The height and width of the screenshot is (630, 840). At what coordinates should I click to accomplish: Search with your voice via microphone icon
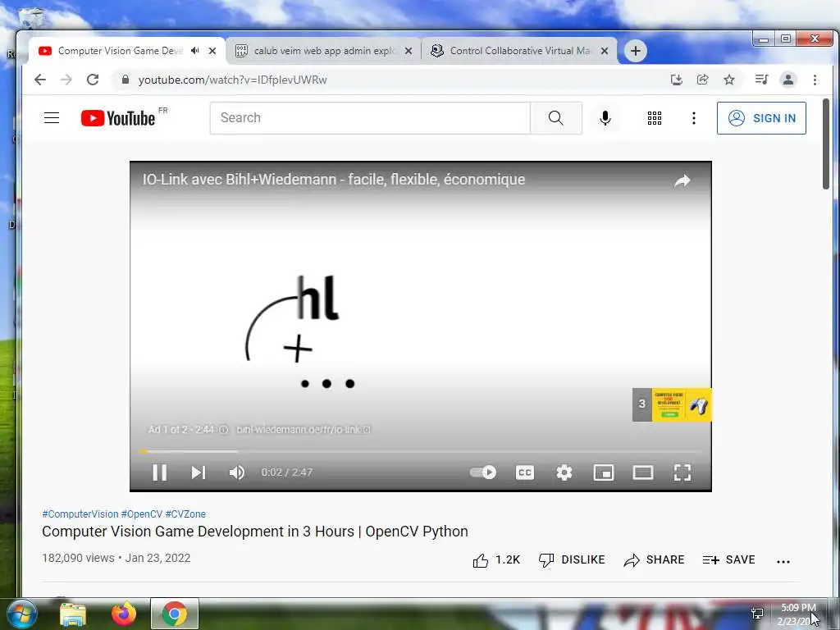coord(605,118)
